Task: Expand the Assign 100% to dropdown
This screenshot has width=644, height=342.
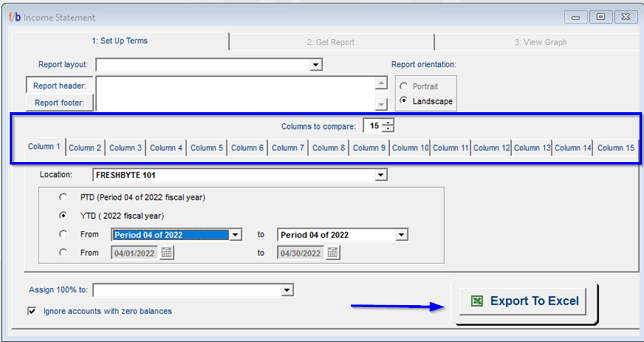Action: [x=287, y=290]
